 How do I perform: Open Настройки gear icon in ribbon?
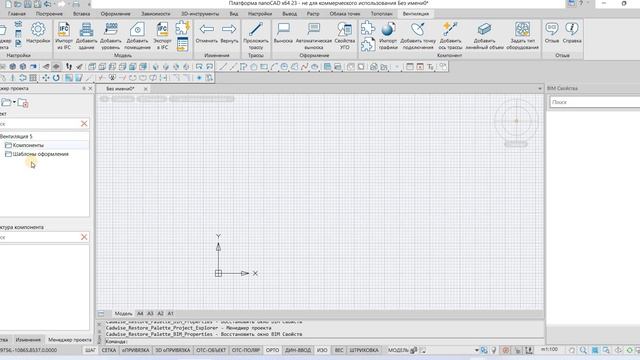coord(38,29)
